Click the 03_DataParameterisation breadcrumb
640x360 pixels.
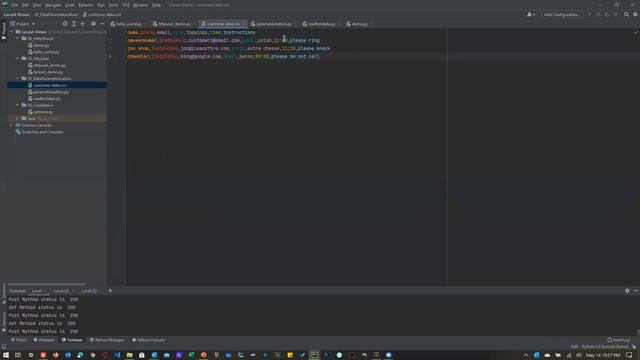[x=56, y=14]
